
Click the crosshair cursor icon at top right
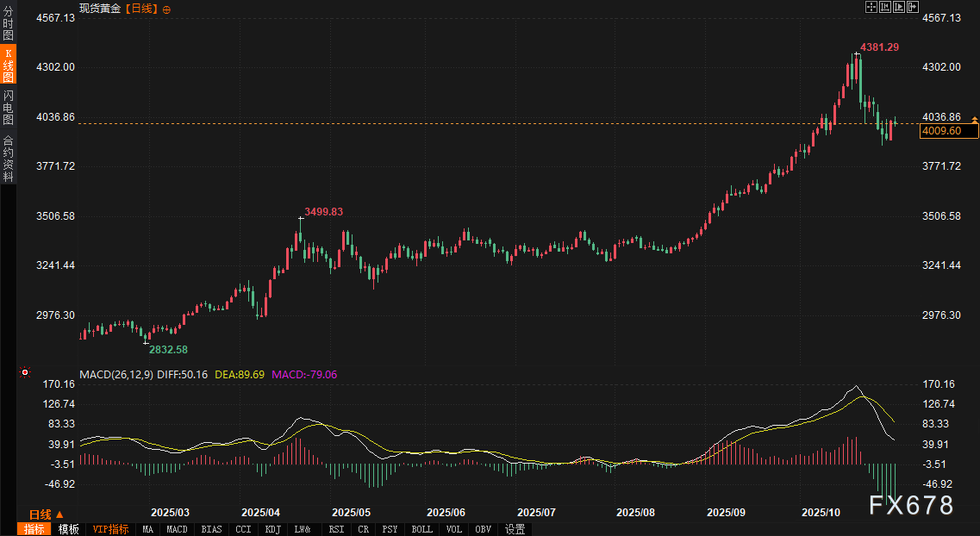coord(871,7)
